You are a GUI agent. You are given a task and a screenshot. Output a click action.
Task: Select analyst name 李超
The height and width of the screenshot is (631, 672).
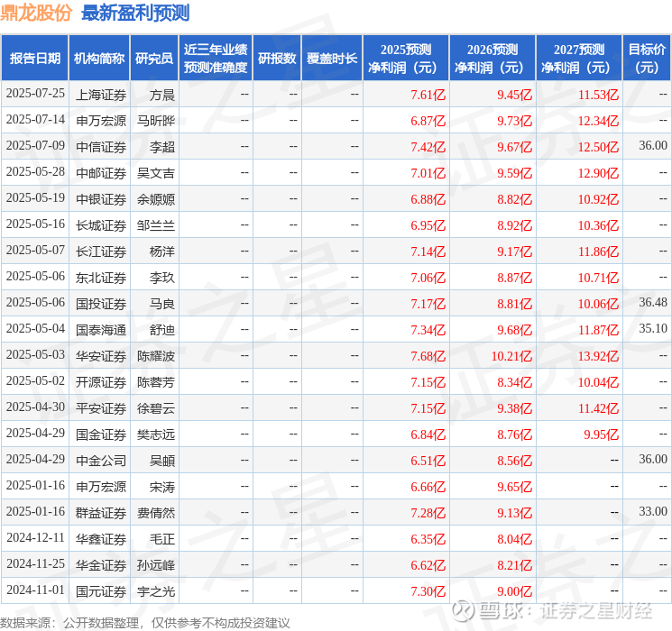(162, 147)
